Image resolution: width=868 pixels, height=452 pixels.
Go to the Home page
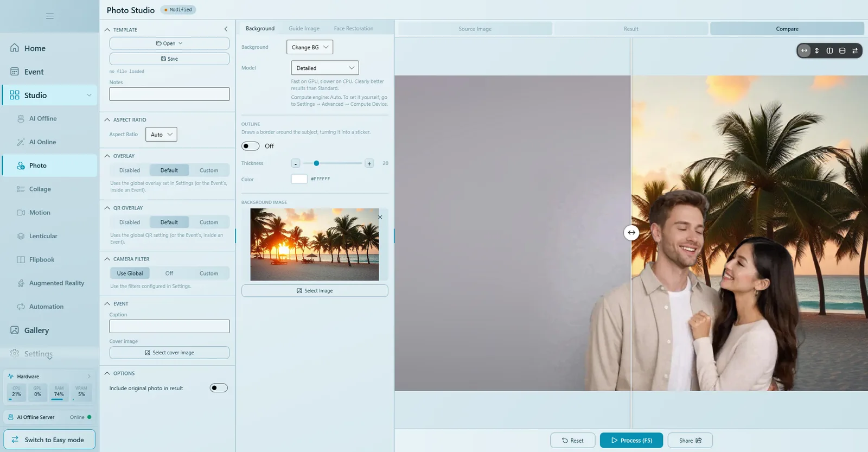pos(50,48)
